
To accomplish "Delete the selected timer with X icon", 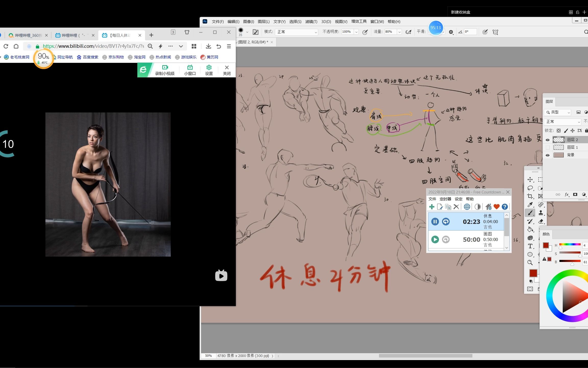I will [456, 207].
